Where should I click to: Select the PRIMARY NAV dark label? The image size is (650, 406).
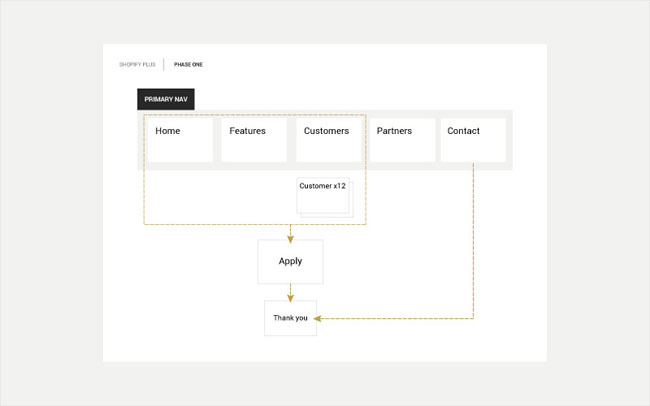(x=166, y=100)
